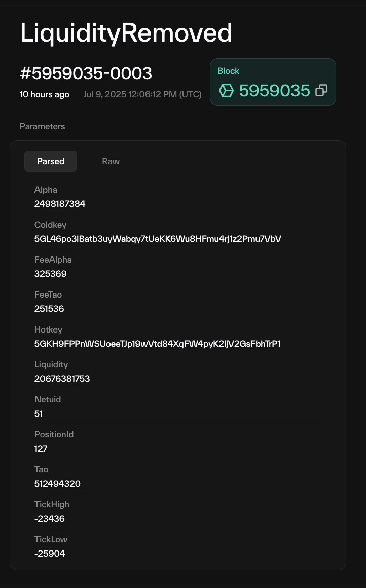Click the TickHigh value -23436
The image size is (366, 588).
point(50,519)
